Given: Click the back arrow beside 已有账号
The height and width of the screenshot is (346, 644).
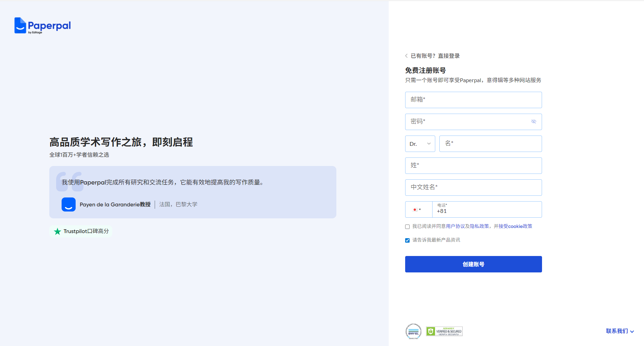Looking at the screenshot, I should (x=406, y=56).
